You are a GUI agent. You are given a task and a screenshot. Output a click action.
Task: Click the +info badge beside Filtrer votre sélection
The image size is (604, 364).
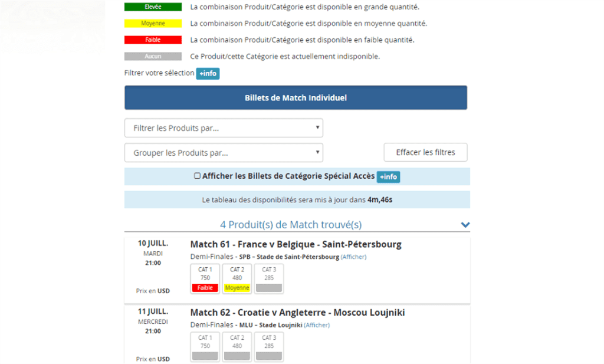click(x=208, y=74)
